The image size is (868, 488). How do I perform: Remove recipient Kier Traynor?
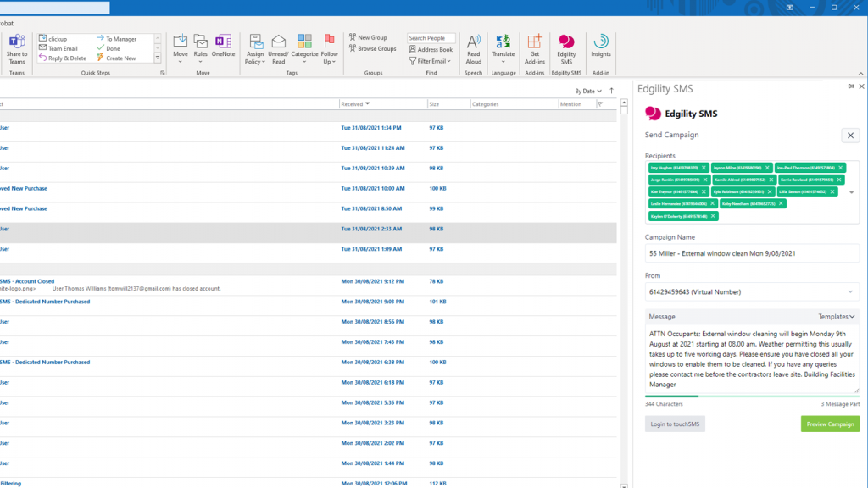coord(704,192)
